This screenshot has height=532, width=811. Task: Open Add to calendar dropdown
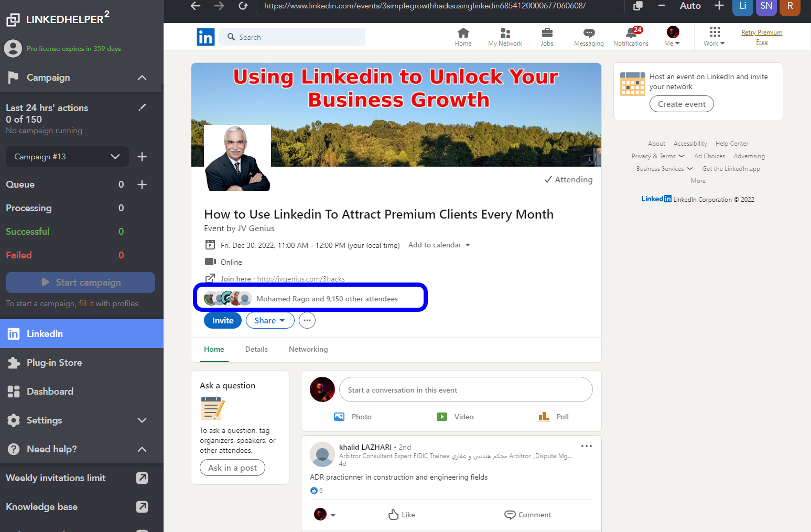pos(439,245)
